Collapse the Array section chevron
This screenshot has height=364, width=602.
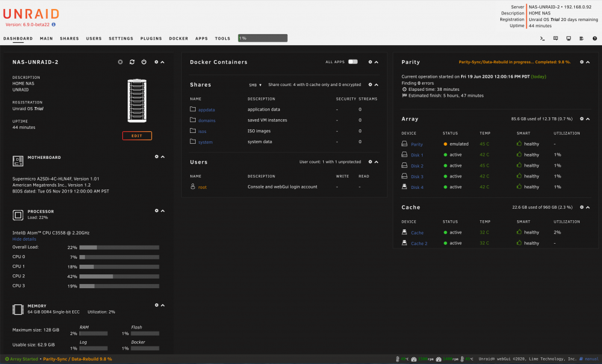(x=588, y=119)
